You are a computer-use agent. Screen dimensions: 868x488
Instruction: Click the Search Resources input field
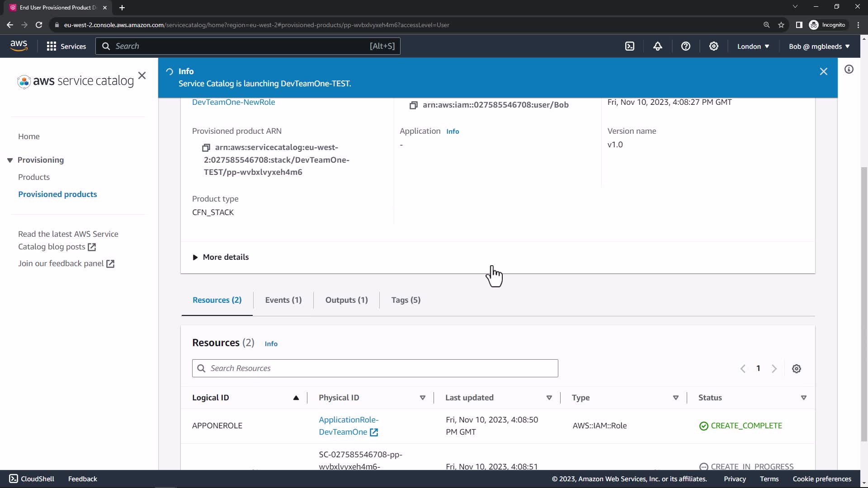click(375, 368)
